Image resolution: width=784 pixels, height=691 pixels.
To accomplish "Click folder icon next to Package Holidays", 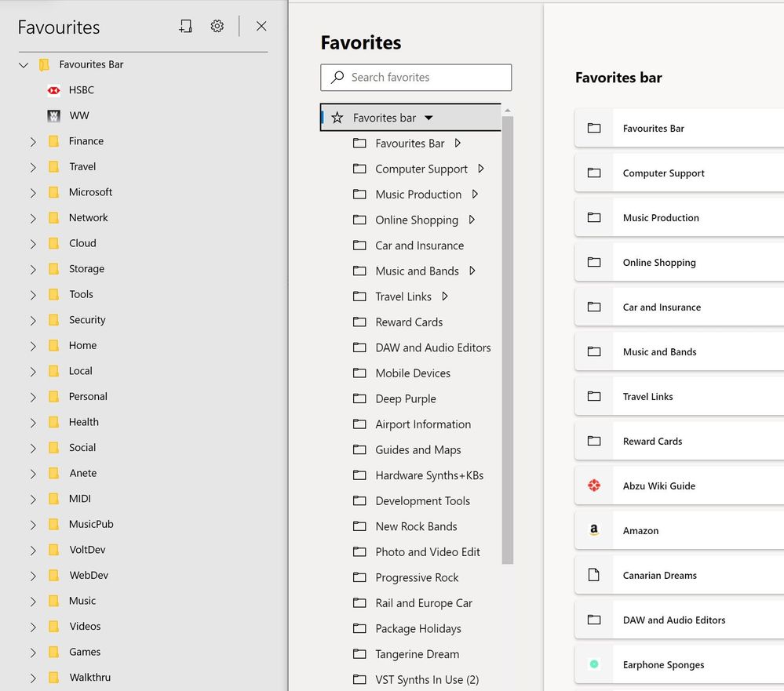I will pos(359,628).
